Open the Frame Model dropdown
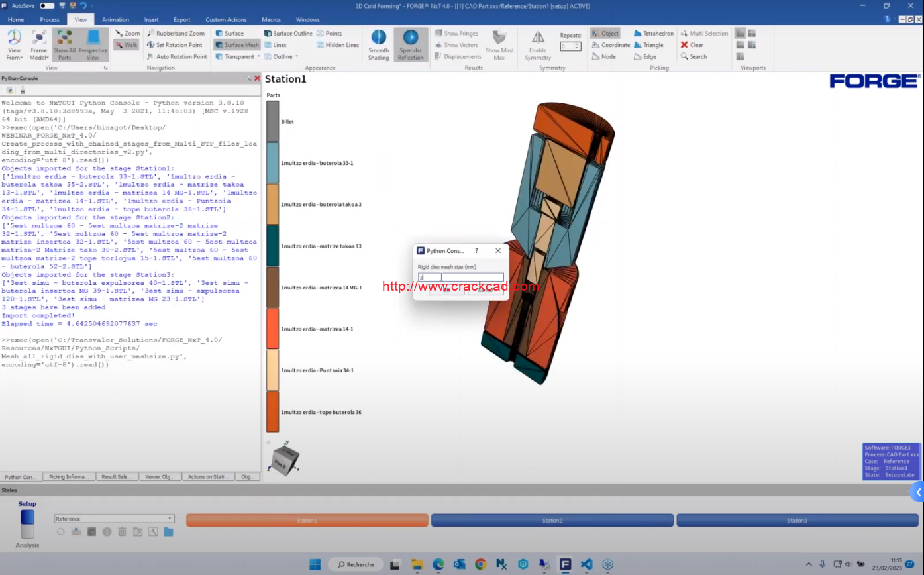924x575 pixels. coord(38,45)
